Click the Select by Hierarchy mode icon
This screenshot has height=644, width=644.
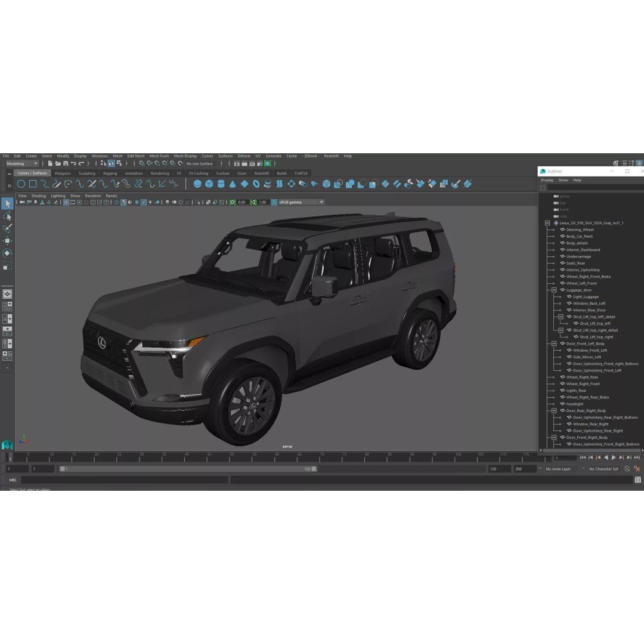click(x=103, y=163)
